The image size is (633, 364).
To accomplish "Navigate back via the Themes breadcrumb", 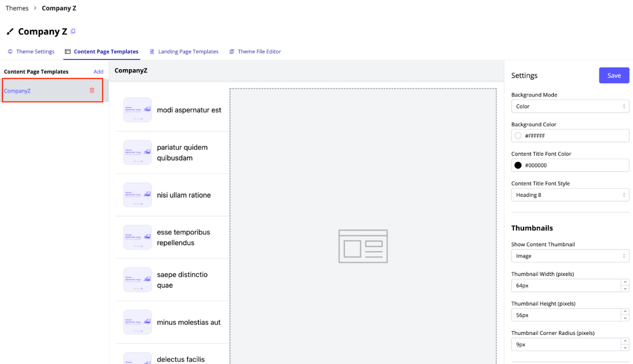I will [x=17, y=8].
